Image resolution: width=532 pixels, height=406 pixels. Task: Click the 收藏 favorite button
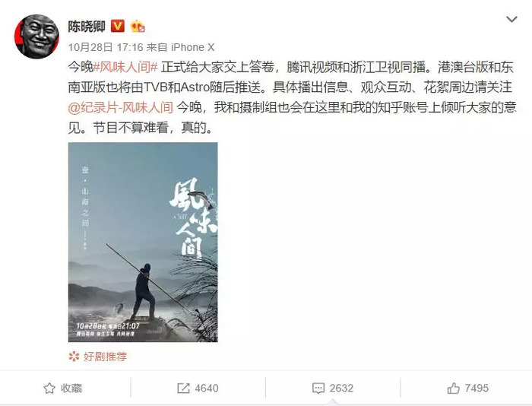63,388
